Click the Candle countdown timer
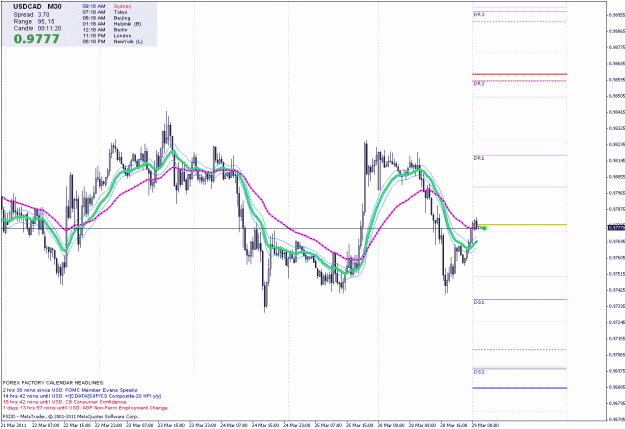This screenshot has width=625, height=429. [x=37, y=28]
